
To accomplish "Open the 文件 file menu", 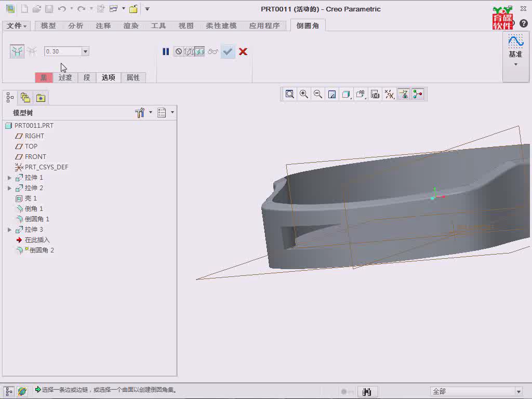I will [16, 26].
